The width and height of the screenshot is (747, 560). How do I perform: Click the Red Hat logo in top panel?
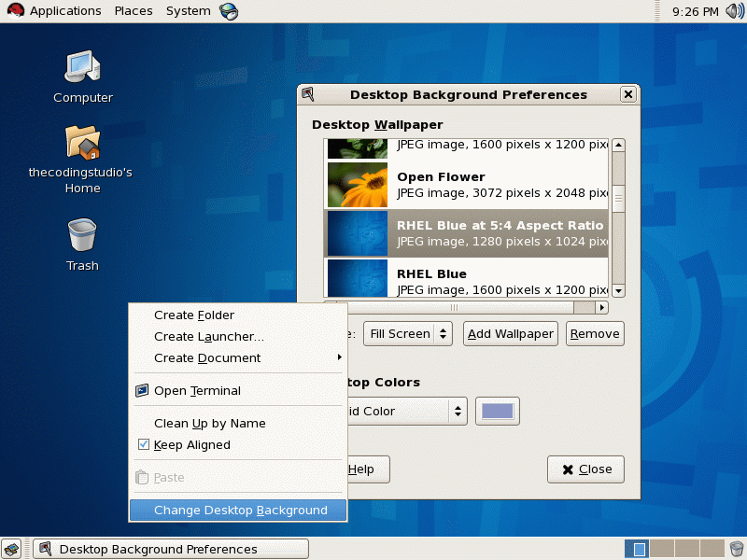pyautogui.click(x=15, y=10)
